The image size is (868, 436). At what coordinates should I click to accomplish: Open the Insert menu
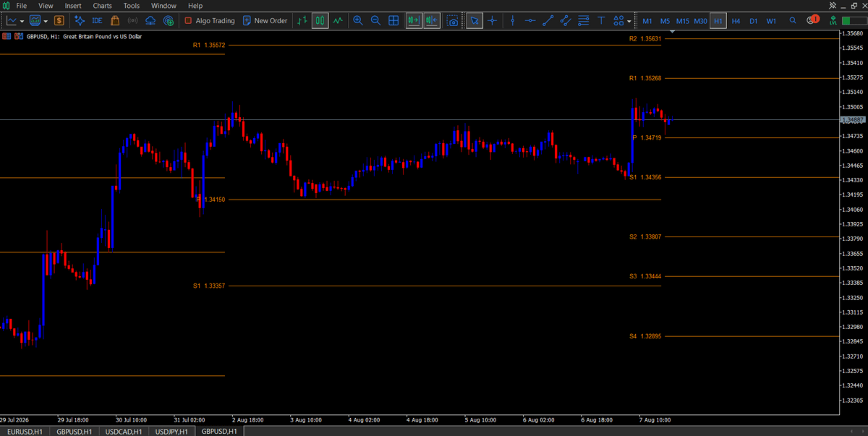point(73,5)
